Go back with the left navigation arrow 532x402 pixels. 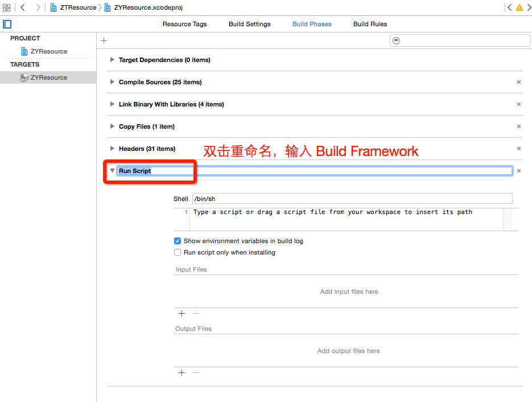click(23, 7)
